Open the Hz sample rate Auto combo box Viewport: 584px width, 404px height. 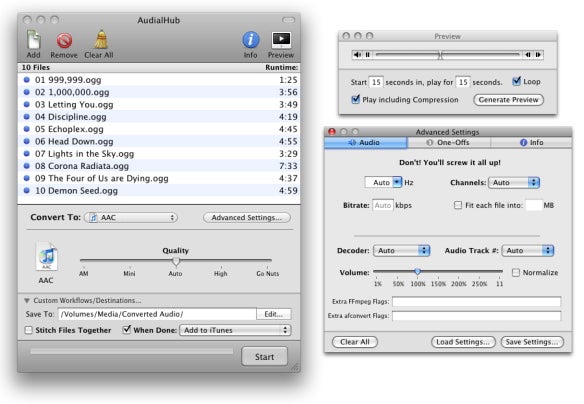383,182
